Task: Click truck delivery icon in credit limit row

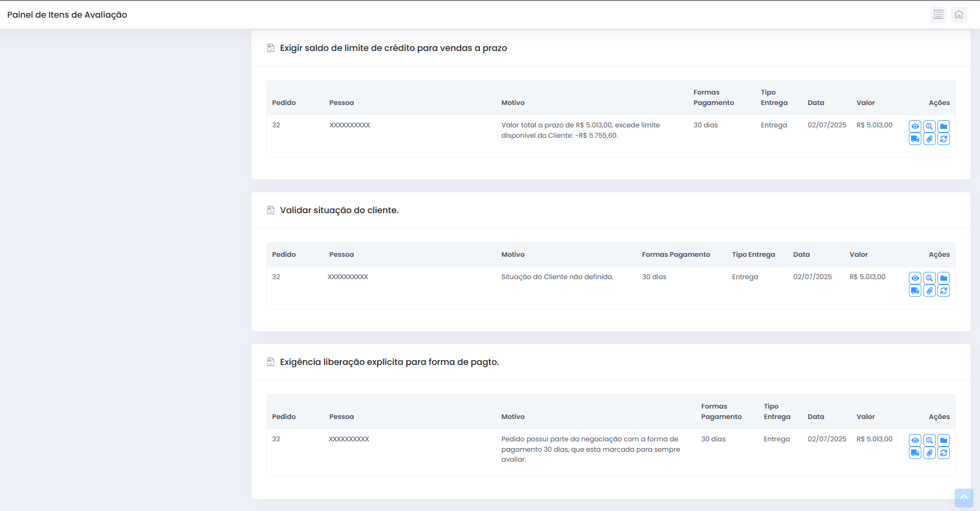Action: [915, 139]
